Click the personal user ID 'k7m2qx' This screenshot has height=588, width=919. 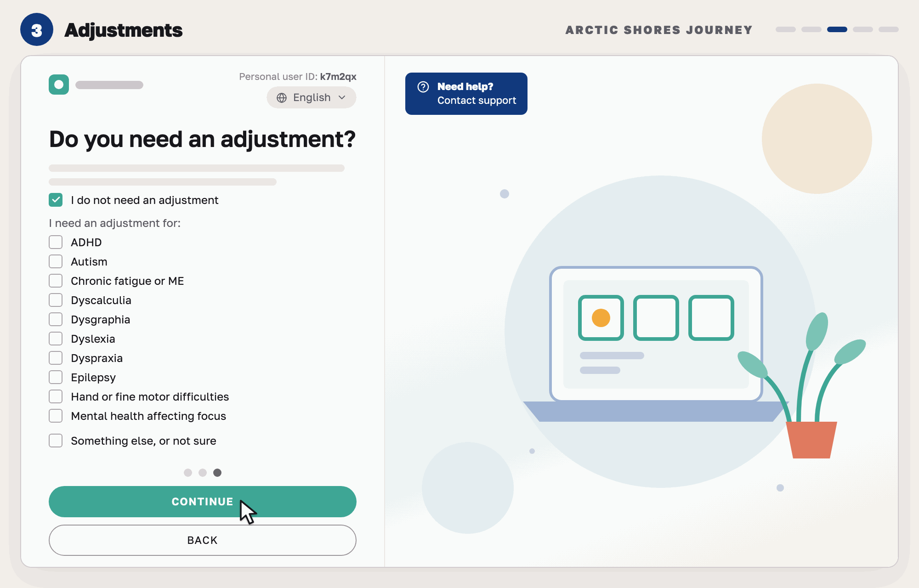click(x=338, y=77)
